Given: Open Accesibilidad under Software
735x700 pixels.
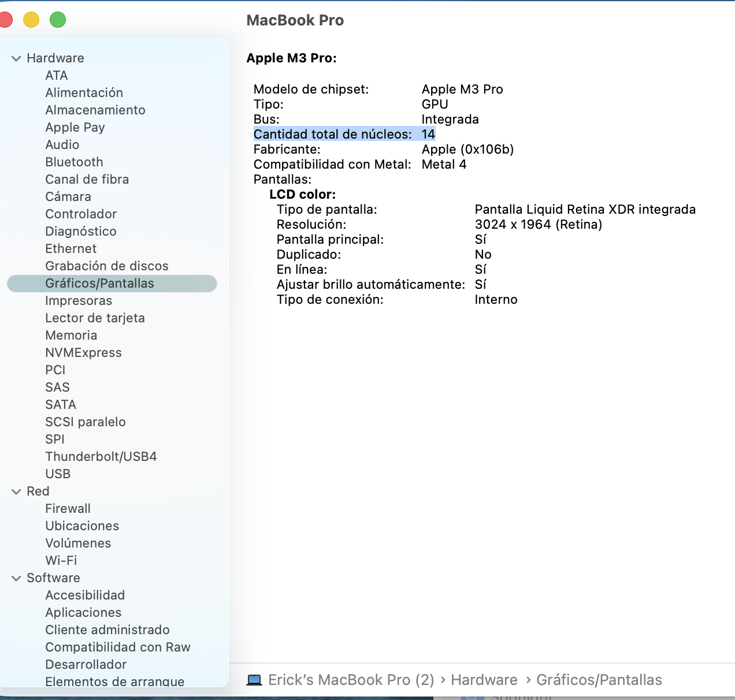Looking at the screenshot, I should pos(85,595).
